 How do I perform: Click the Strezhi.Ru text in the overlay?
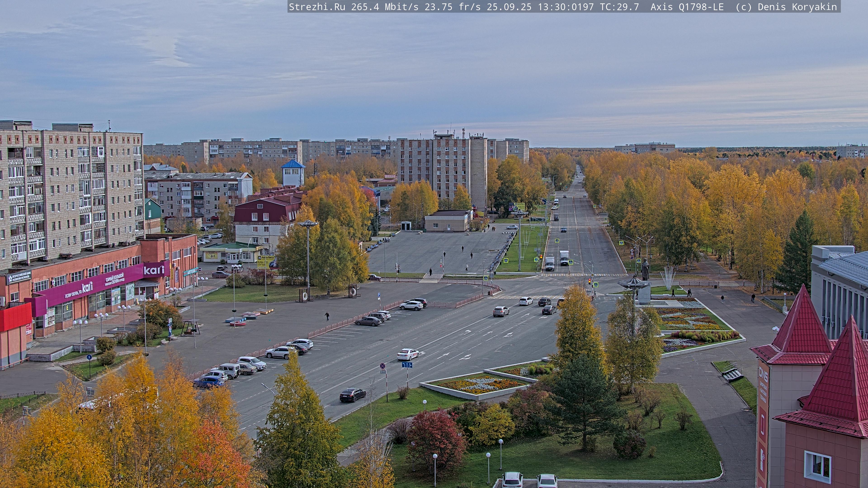(x=317, y=7)
